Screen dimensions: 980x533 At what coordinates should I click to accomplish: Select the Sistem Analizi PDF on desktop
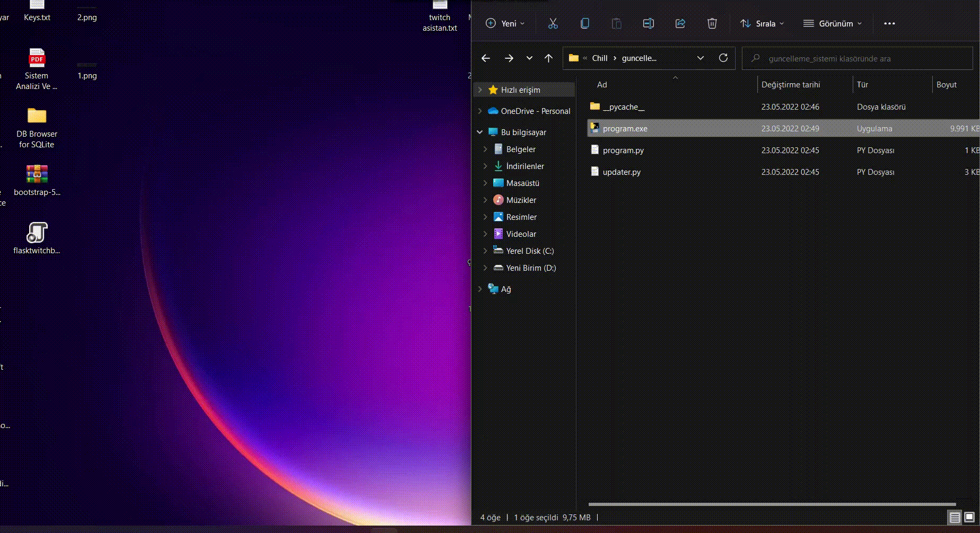[37, 69]
